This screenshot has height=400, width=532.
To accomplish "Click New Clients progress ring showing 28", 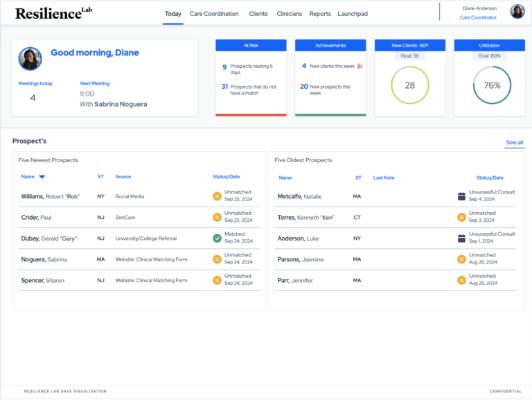I will (x=410, y=85).
